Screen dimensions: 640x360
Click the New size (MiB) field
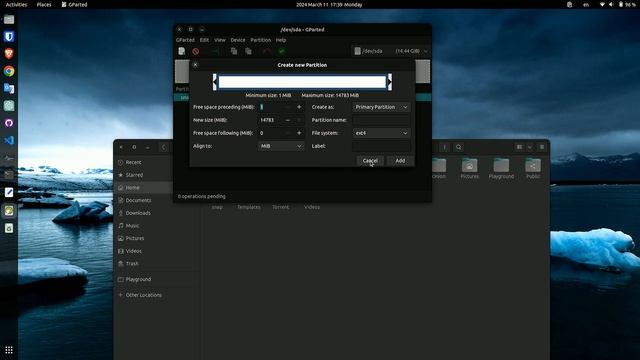[271, 120]
